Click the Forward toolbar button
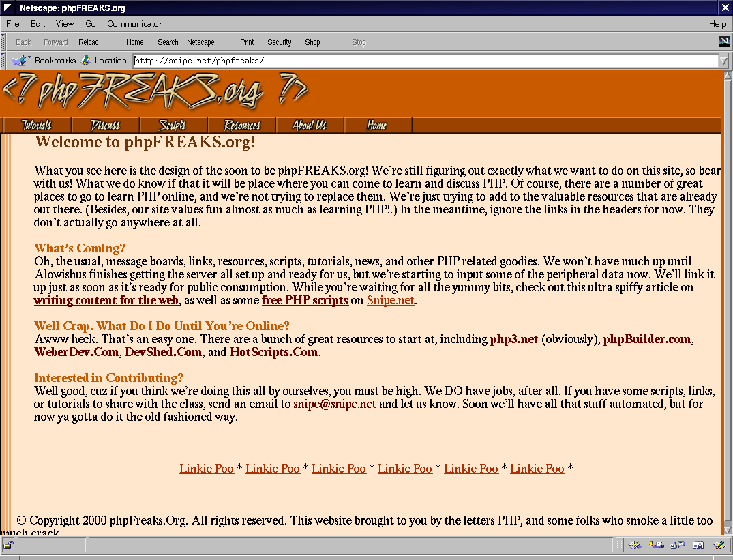This screenshot has width=733, height=560. point(56,42)
